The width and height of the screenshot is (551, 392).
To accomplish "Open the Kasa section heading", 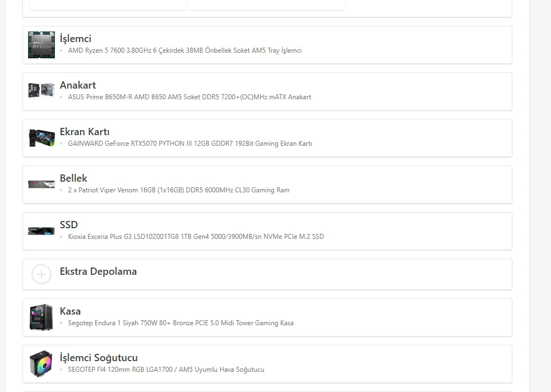I will click(70, 311).
